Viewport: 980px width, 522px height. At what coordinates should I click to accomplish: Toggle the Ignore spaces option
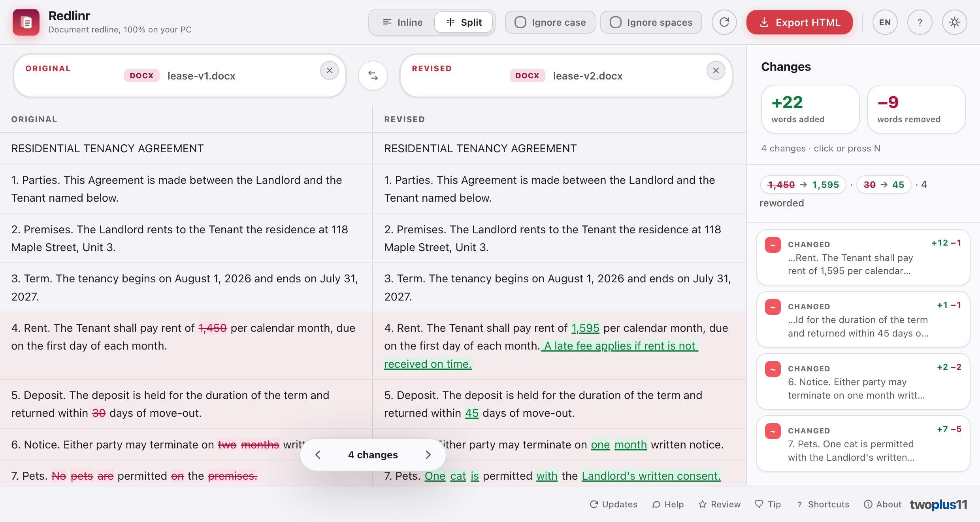click(x=651, y=22)
